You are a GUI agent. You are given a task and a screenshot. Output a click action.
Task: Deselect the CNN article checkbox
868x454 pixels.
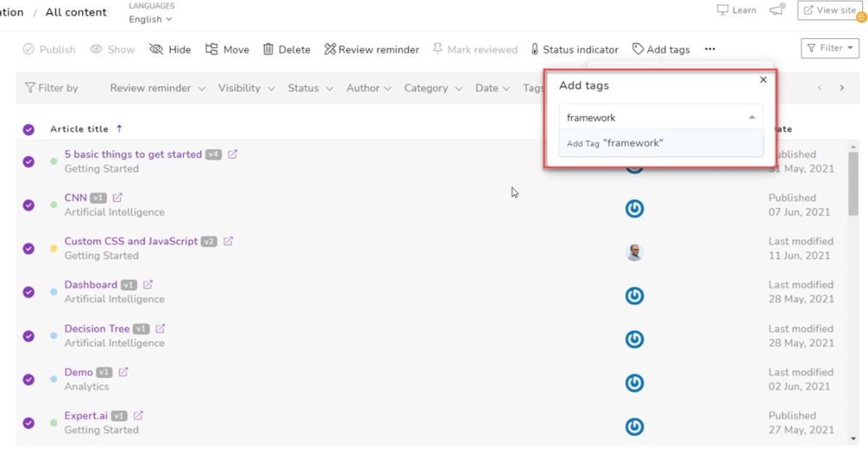pyautogui.click(x=28, y=205)
